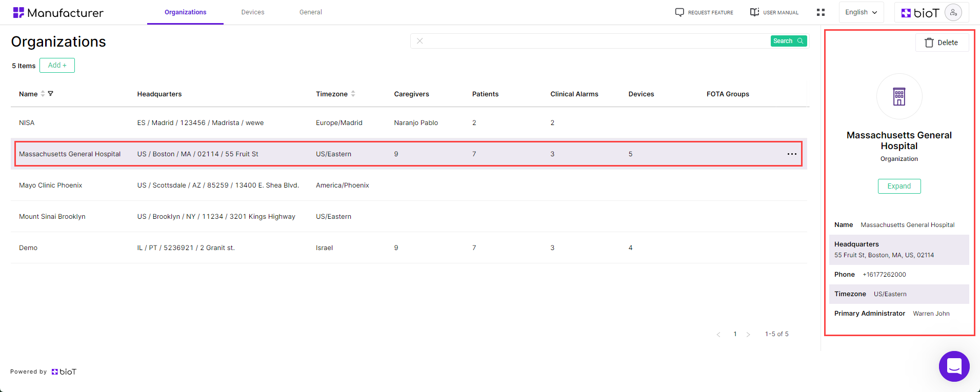Click America/Phoenix timezone cell
The image size is (980, 392).
pyautogui.click(x=343, y=185)
